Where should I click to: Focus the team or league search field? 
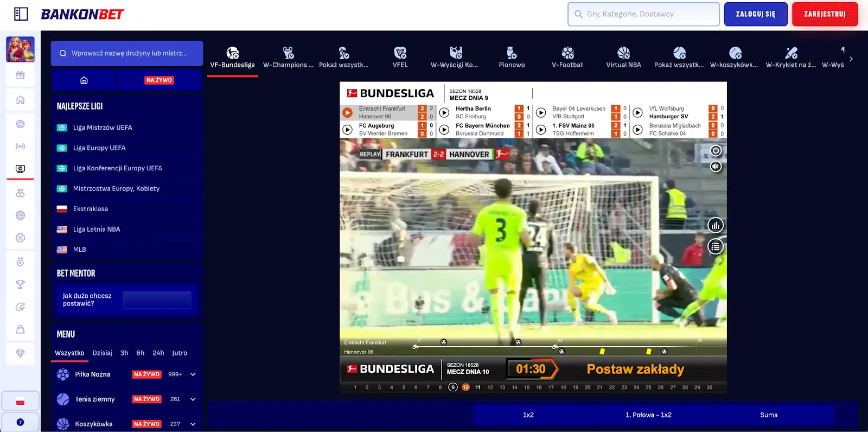pyautogui.click(x=127, y=53)
